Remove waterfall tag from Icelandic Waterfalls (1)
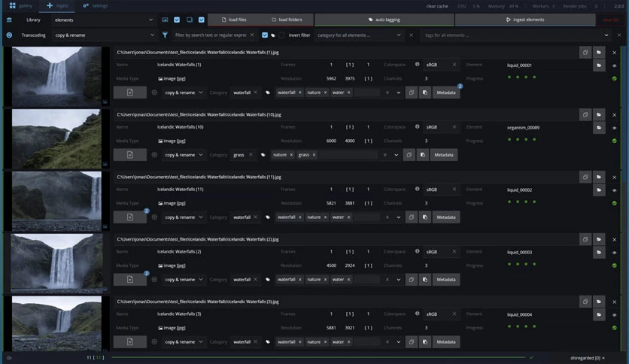This screenshot has width=629, height=364. coord(299,93)
